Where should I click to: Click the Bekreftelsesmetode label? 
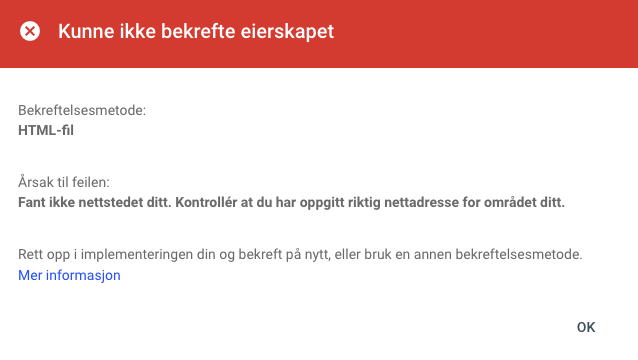(x=82, y=110)
